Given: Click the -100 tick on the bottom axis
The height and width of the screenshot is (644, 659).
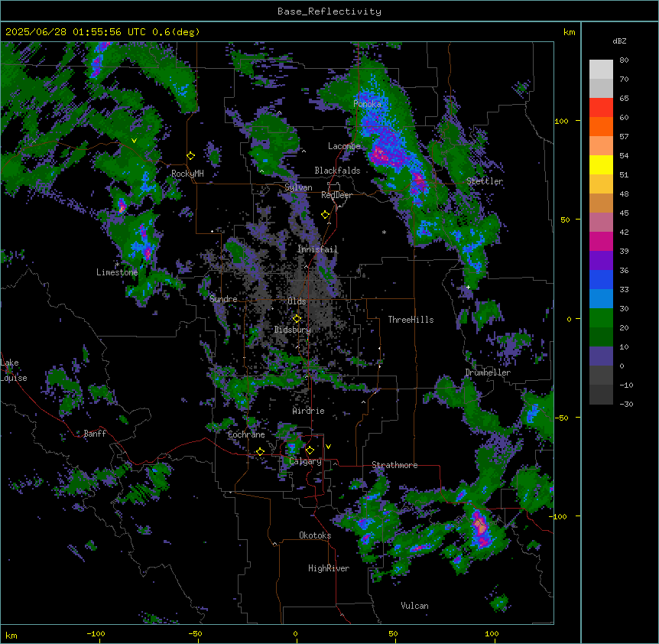Looking at the screenshot, I should point(96,633).
